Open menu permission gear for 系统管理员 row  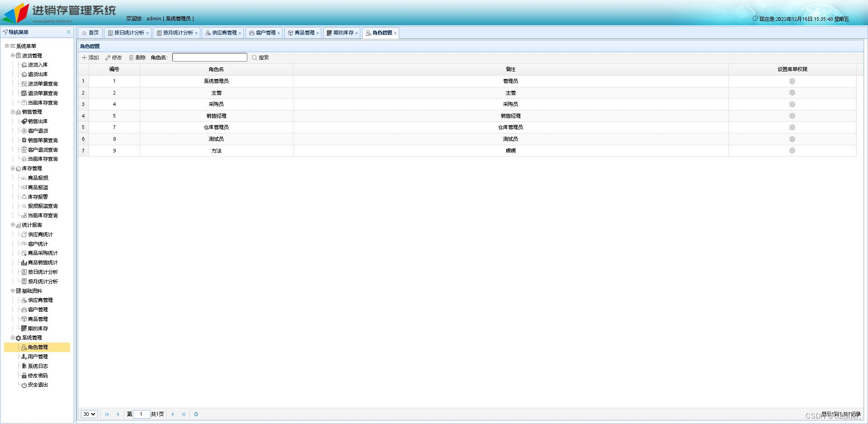(792, 81)
